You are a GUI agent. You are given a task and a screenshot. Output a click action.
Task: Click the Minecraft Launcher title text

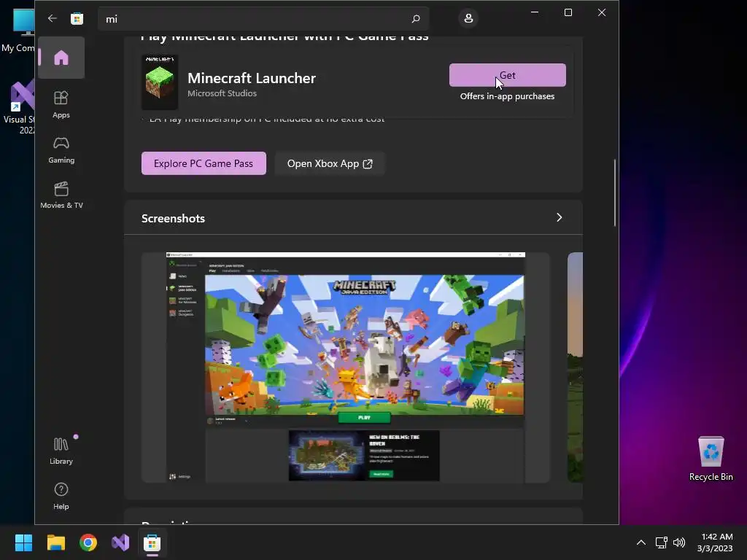click(x=252, y=78)
